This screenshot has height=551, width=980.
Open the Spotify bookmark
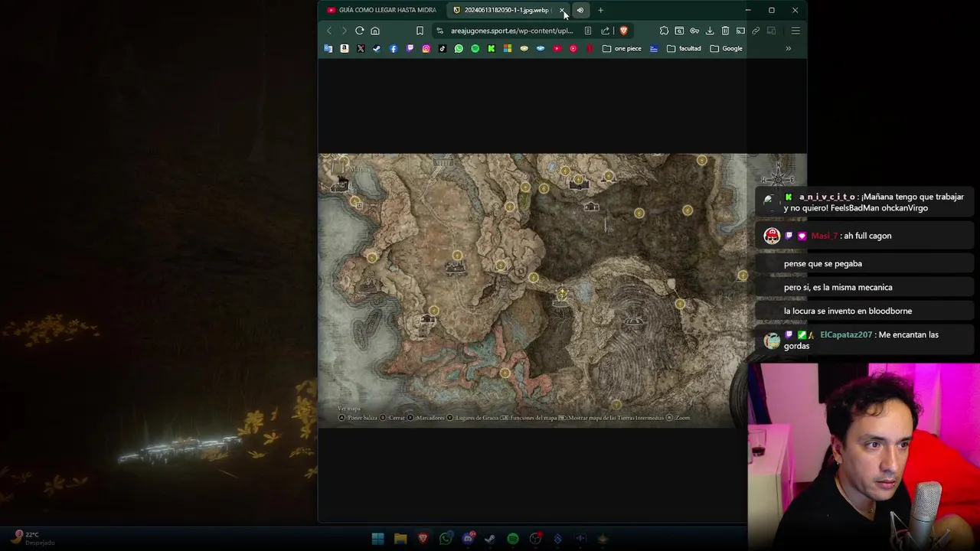pos(475,48)
